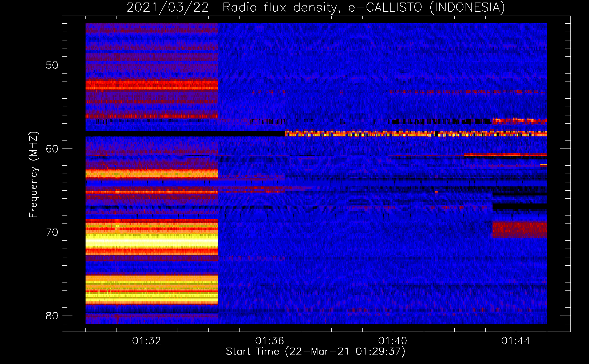Image resolution: width=589 pixels, height=364 pixels.
Task: Click the frequency tick label '70'
Action: 52,232
